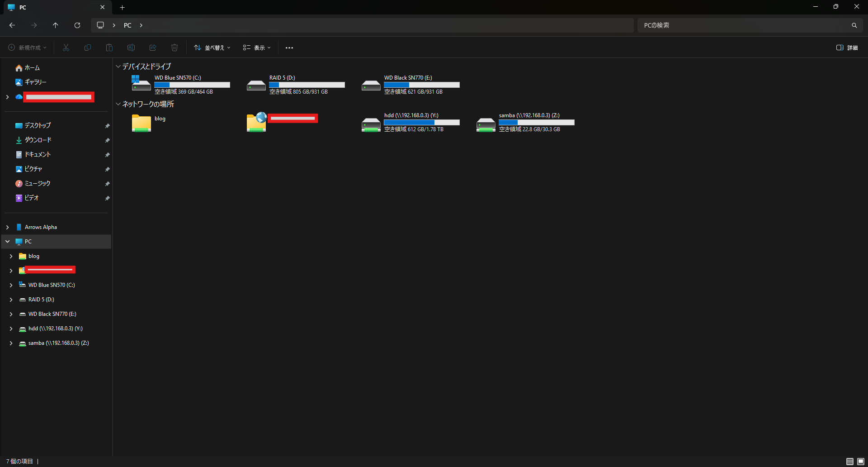Click the 新規作成 new button
The height and width of the screenshot is (467, 868).
27,48
